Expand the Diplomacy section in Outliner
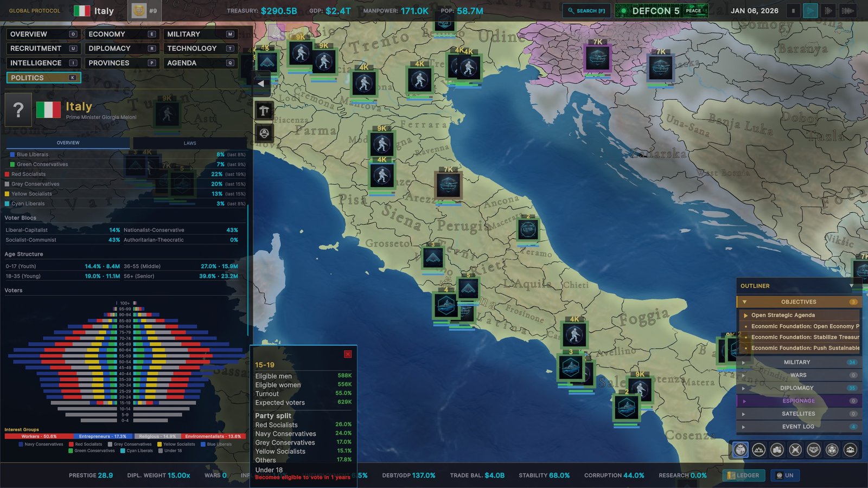 (x=798, y=388)
